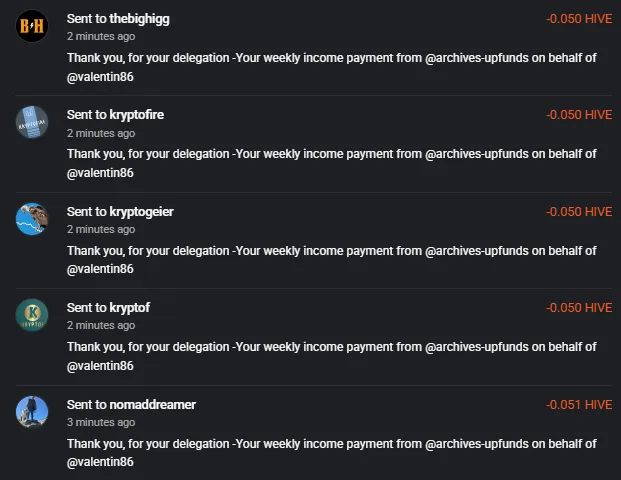Click the -0.051 HIVE amount for nomaddreamer
Screen dimensions: 621x480
(579, 405)
